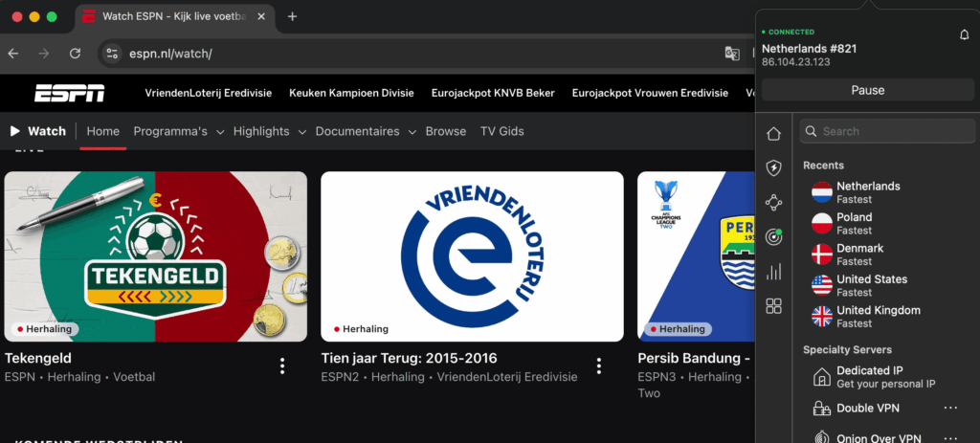Open the Tekengeld video thumbnail
Viewport: 980px width, 443px height.
click(155, 256)
